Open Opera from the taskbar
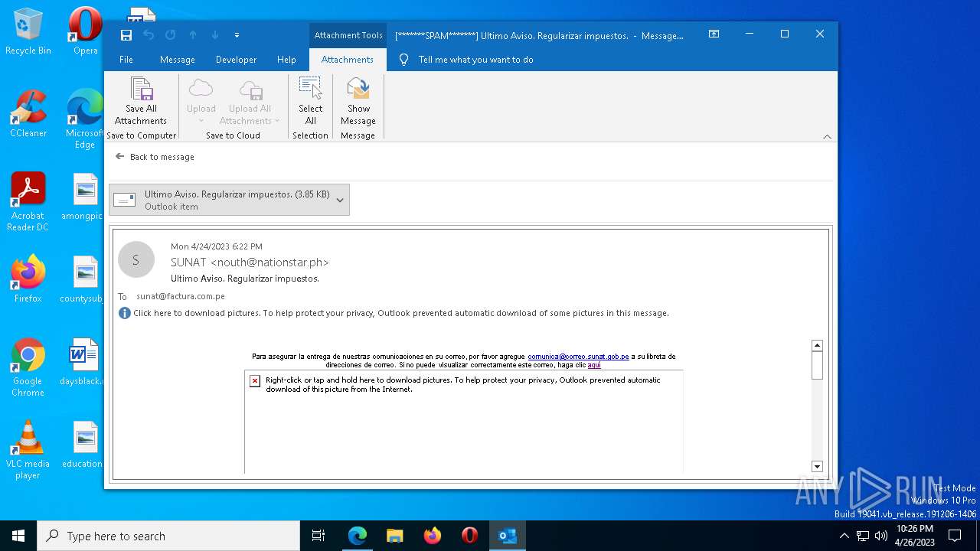The height and width of the screenshot is (551, 980). pos(470,536)
